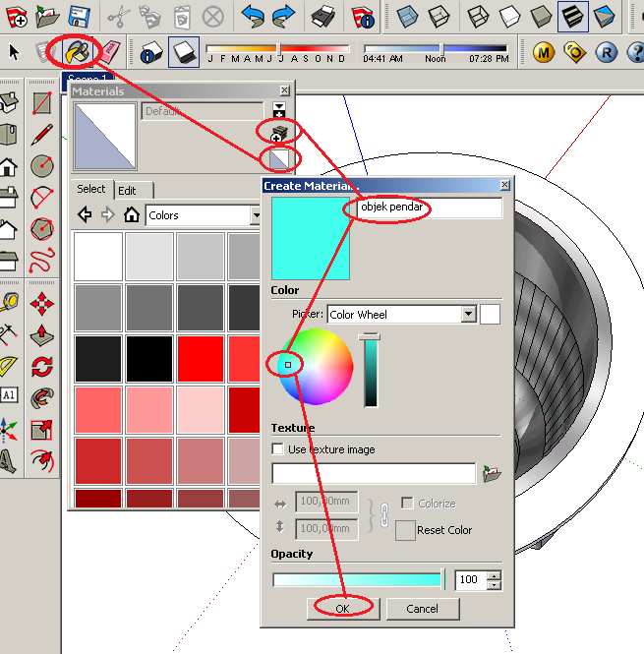Select the Rotate tool
The width and height of the screenshot is (644, 654).
click(x=42, y=367)
